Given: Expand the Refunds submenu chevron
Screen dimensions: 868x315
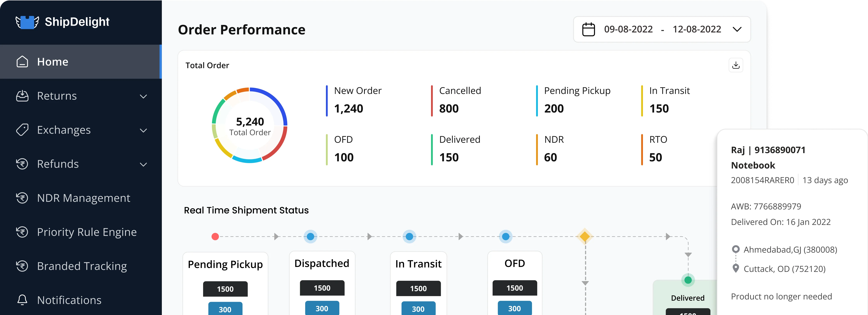Looking at the screenshot, I should [143, 165].
